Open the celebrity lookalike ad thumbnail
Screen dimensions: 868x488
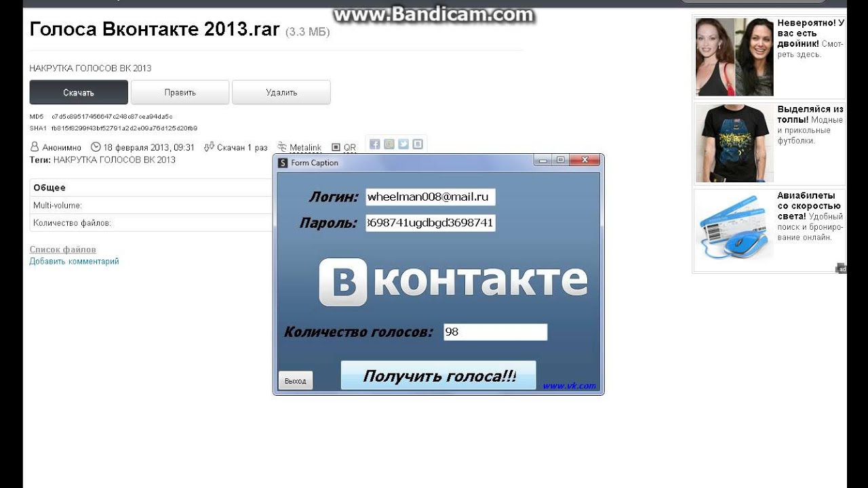point(734,57)
